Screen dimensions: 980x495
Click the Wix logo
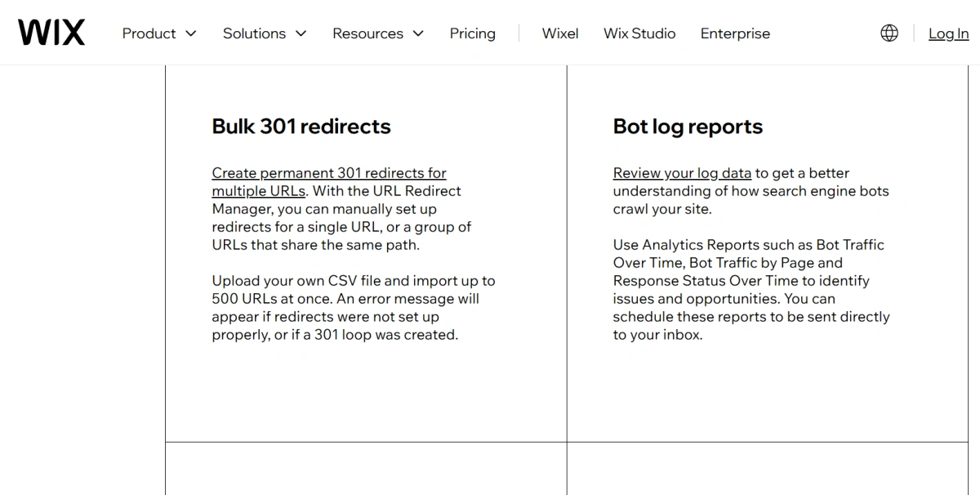[x=51, y=33]
